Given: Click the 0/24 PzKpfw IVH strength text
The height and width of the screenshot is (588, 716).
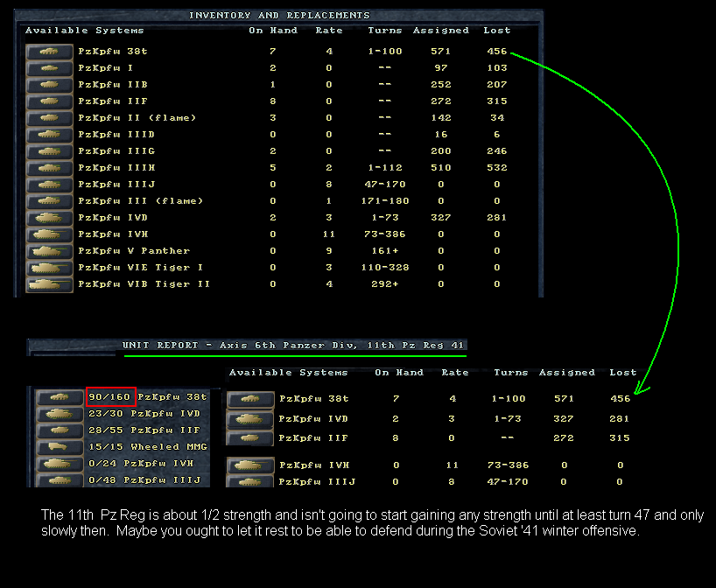Looking at the screenshot, I should [x=141, y=464].
